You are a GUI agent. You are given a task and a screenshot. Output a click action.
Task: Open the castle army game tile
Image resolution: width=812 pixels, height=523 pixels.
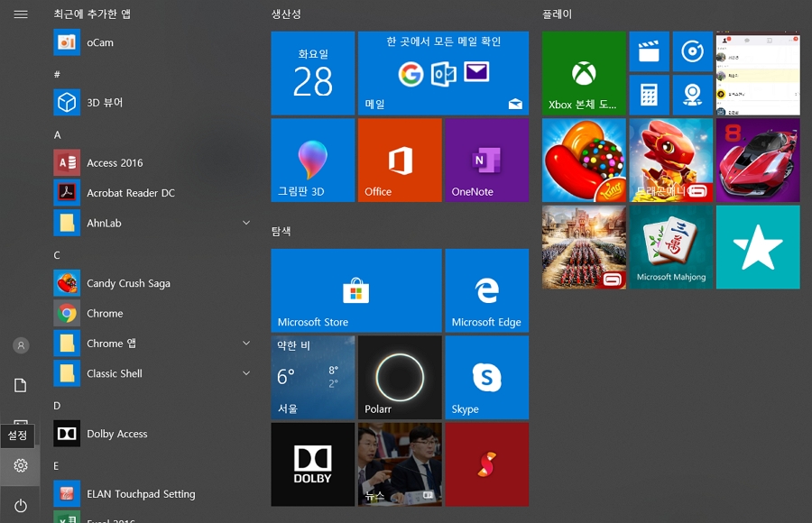click(584, 247)
